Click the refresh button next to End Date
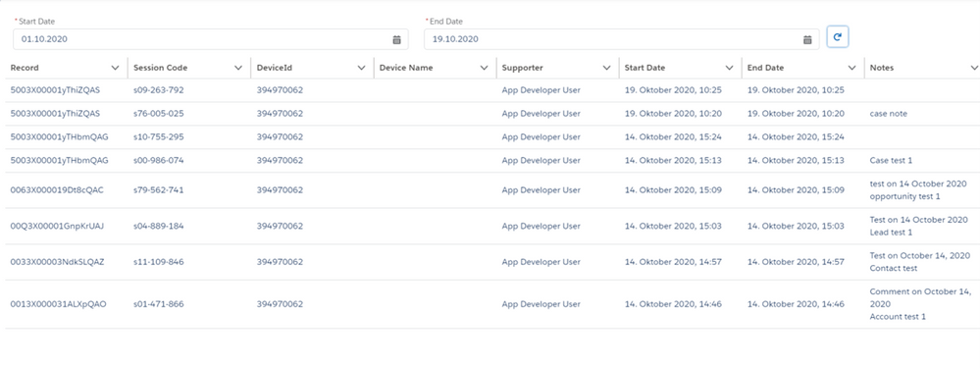 point(838,37)
